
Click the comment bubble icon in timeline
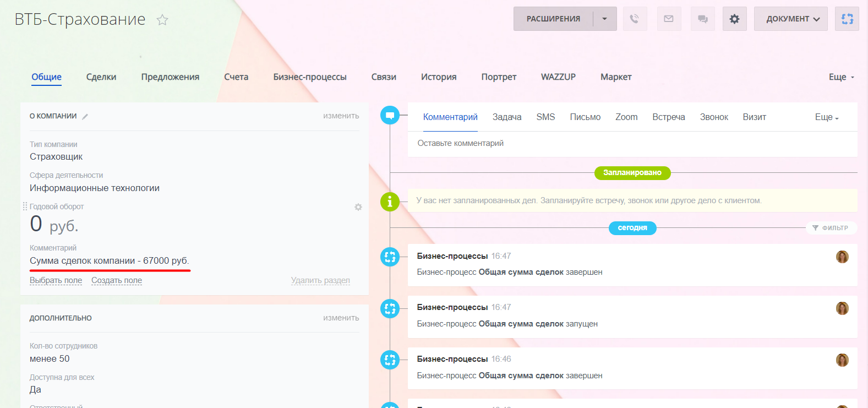(390, 115)
